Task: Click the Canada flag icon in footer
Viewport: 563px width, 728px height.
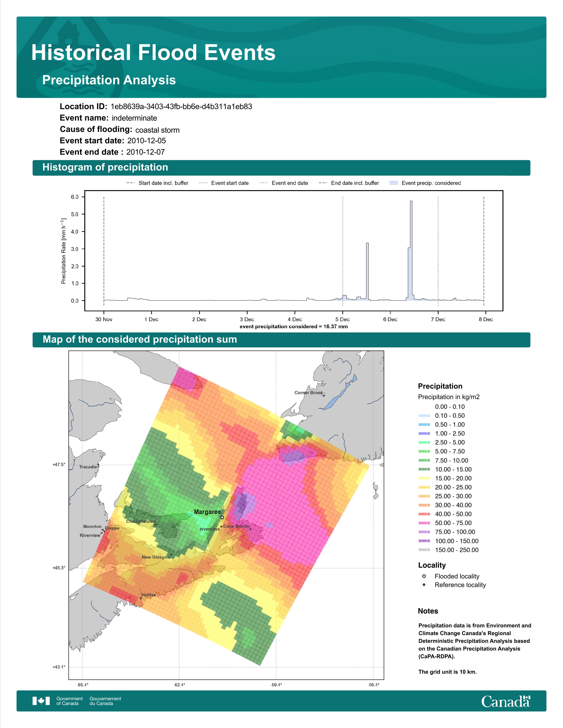Action: (x=41, y=701)
